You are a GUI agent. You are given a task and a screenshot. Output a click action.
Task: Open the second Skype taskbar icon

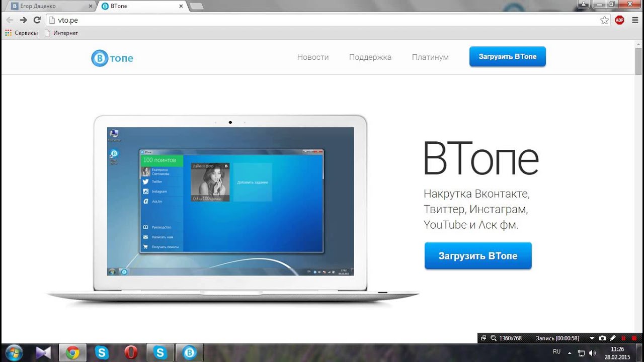(160, 352)
